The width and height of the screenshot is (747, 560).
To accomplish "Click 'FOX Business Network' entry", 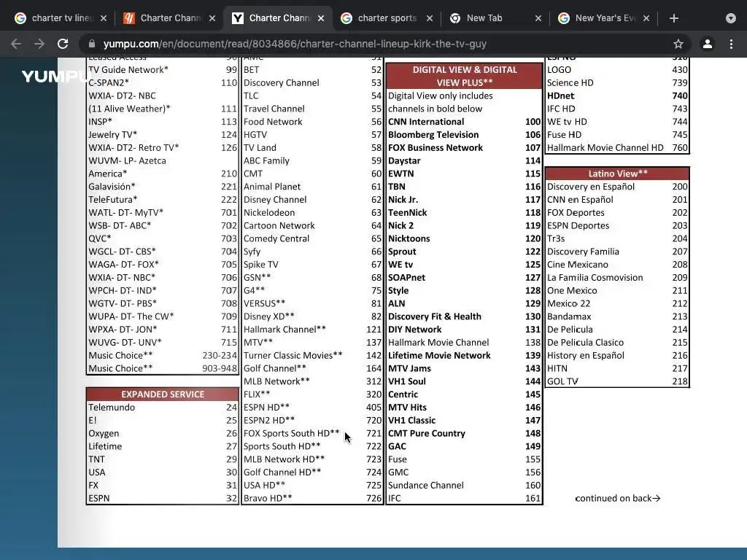I will point(465,147).
